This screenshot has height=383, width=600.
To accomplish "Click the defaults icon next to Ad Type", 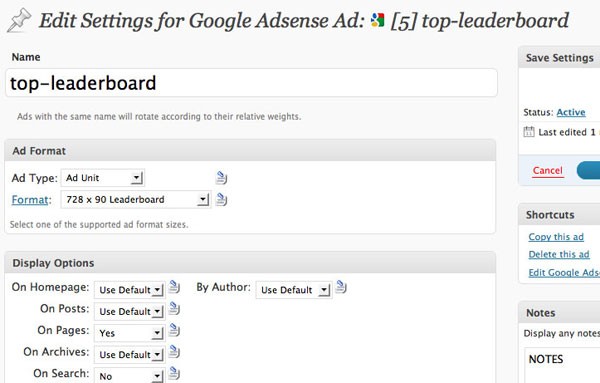I will click(221, 178).
